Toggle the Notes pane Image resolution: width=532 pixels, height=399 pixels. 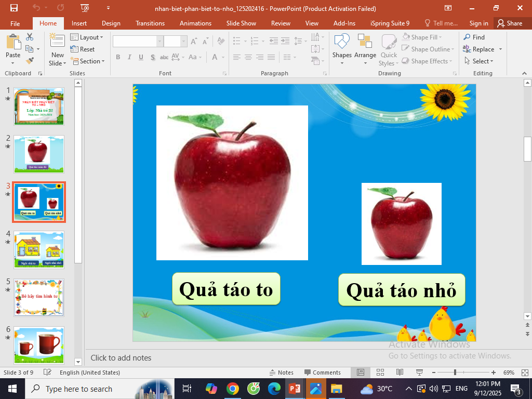tap(281, 373)
